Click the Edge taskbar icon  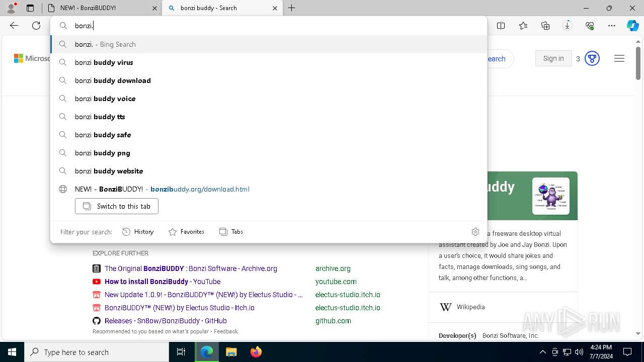click(x=207, y=352)
